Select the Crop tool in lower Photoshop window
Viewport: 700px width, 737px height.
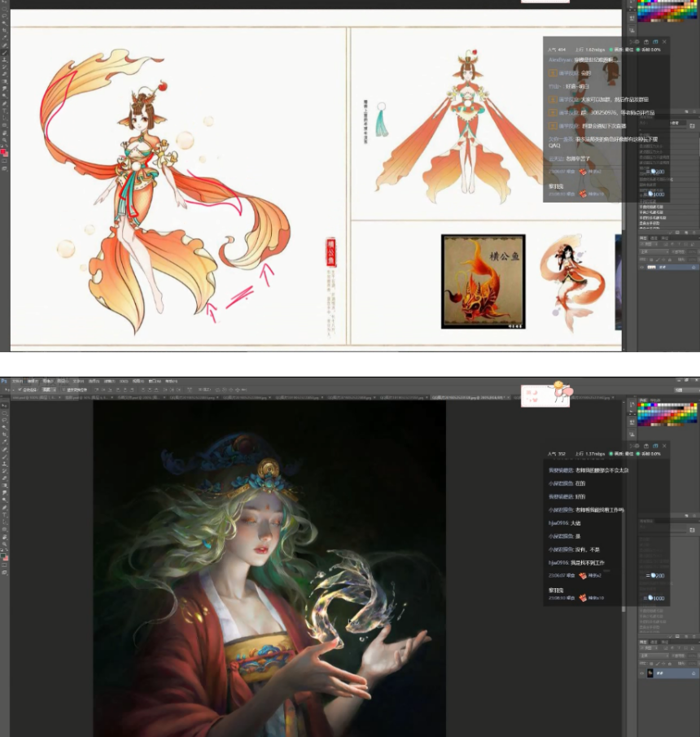[5, 434]
